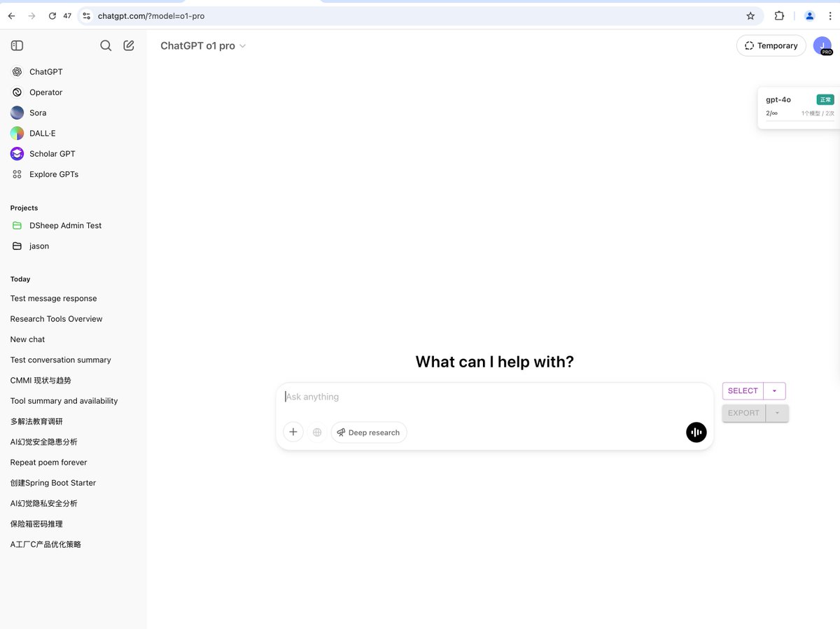This screenshot has height=629, width=840.
Task: Reload the page
Action: (52, 15)
